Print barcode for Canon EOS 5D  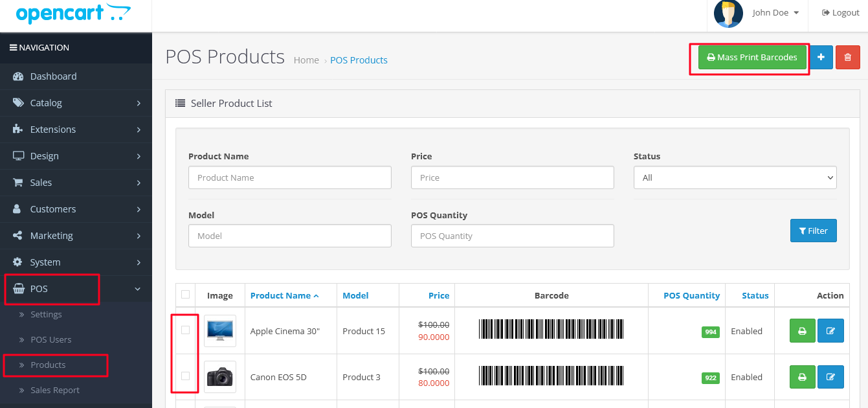click(x=802, y=377)
